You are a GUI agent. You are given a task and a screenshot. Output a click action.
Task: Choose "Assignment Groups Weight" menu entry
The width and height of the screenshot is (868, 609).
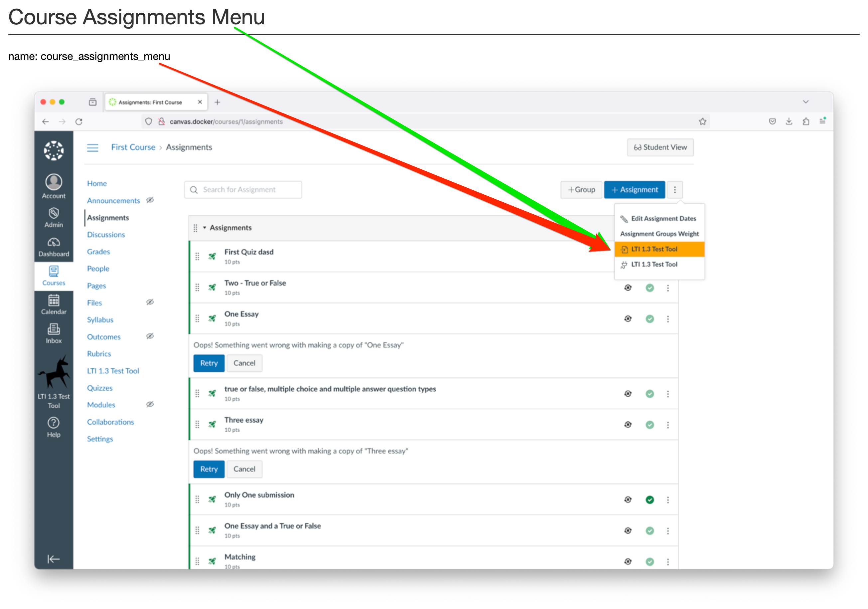pyautogui.click(x=659, y=234)
